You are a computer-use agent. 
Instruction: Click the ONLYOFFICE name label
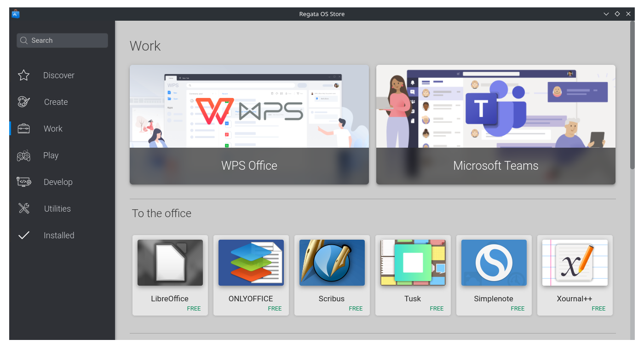pos(251,299)
